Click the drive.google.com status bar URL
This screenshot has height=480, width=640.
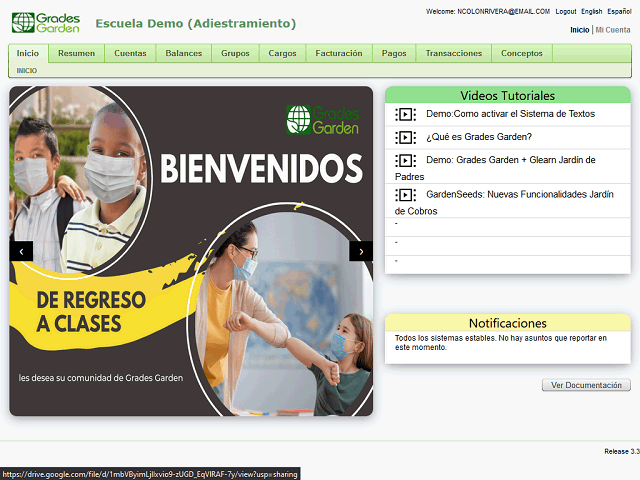[150, 474]
